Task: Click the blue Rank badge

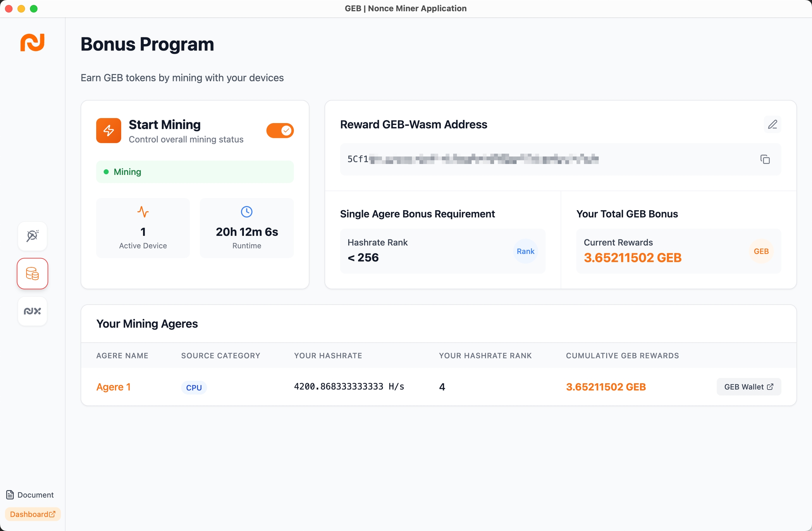Action: 525,251
